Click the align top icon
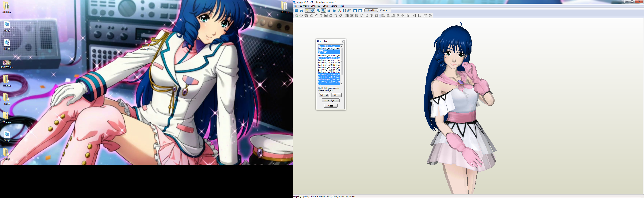644x198 pixels. [x=398, y=16]
